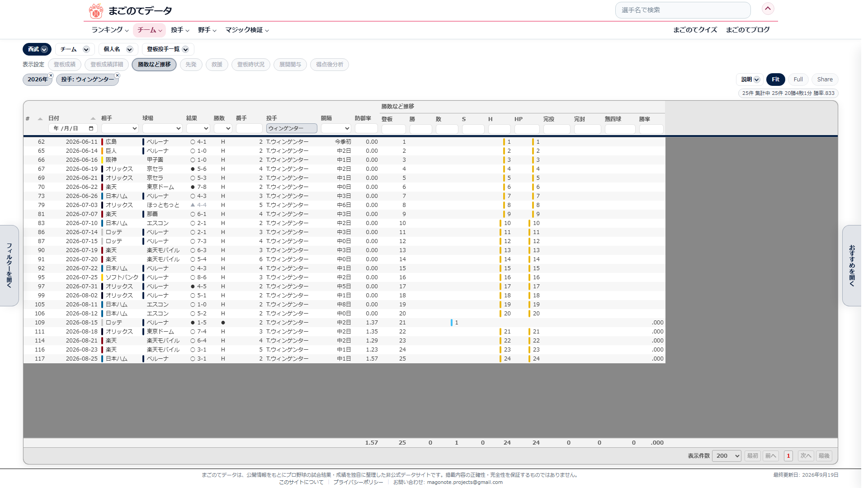The height and width of the screenshot is (488, 868).
Task: Open the チーム dropdown pill
Action: [x=75, y=49]
